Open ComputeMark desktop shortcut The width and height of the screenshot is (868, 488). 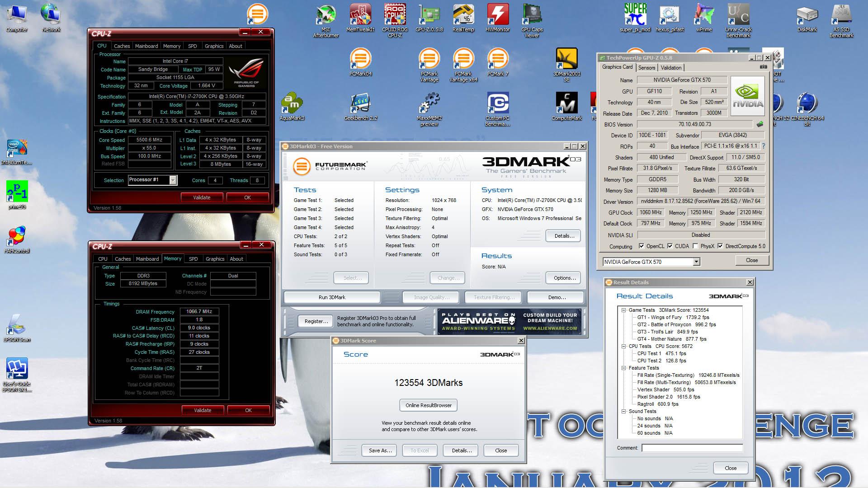[566, 107]
